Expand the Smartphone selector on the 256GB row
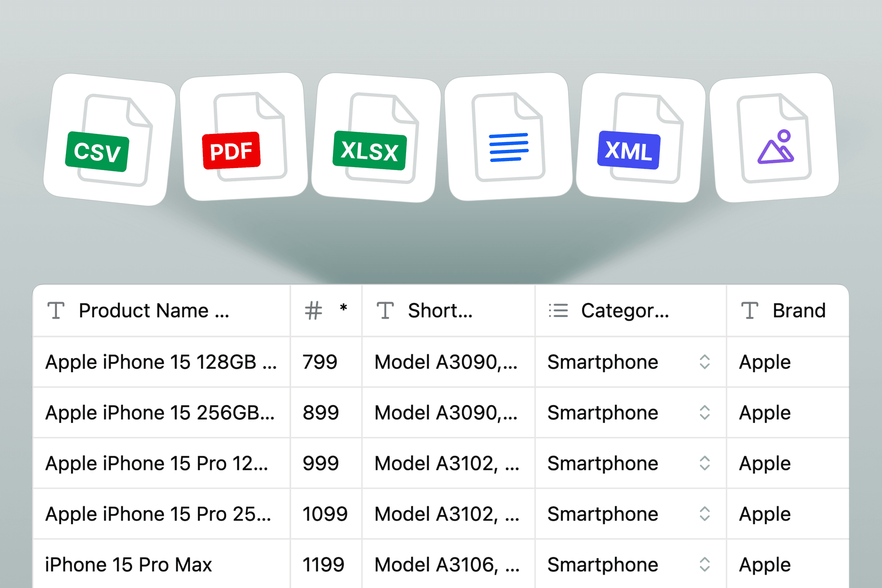Viewport: 882px width, 588px height. (x=705, y=413)
